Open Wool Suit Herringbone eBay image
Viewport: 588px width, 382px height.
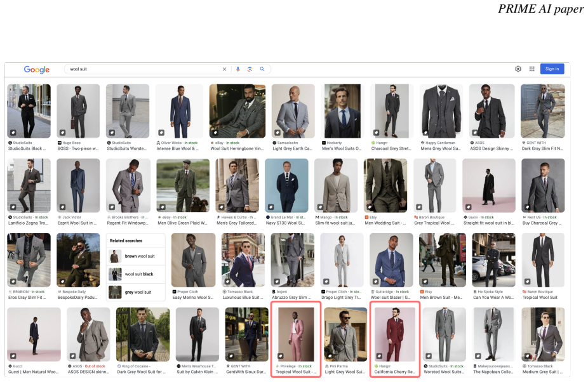tap(237, 111)
